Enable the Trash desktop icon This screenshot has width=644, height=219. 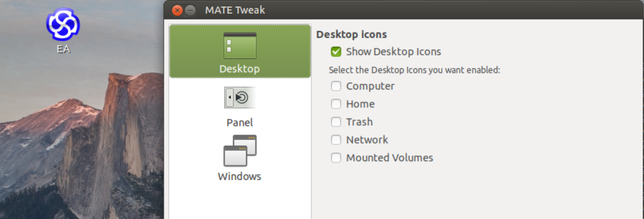click(x=336, y=122)
